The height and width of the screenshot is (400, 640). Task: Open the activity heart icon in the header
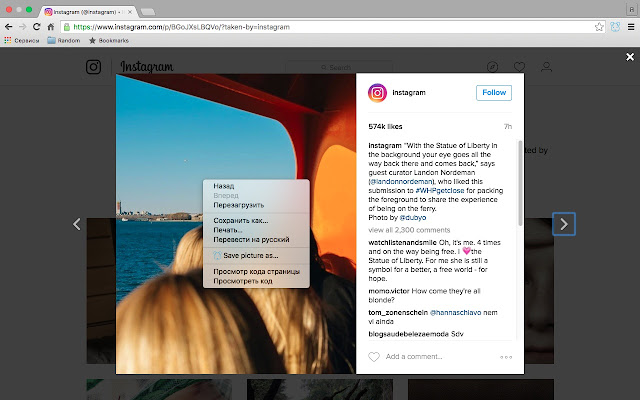point(519,67)
